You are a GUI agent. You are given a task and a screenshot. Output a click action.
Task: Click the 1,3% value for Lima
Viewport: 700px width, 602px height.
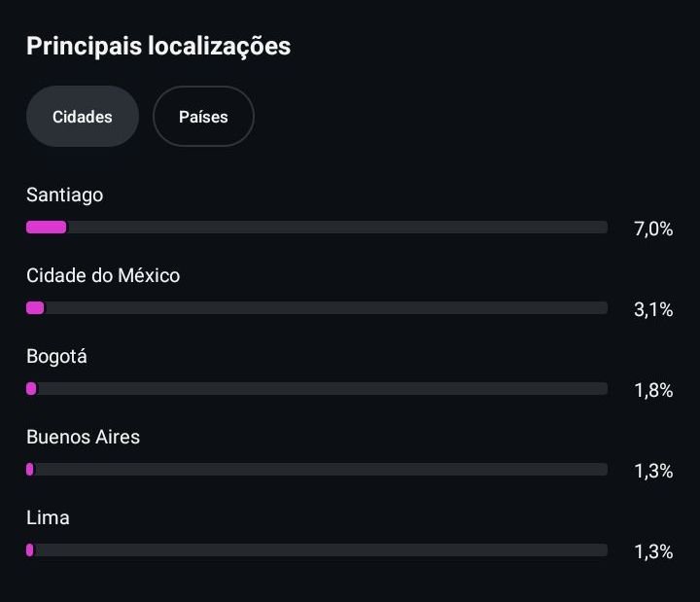[x=653, y=551]
